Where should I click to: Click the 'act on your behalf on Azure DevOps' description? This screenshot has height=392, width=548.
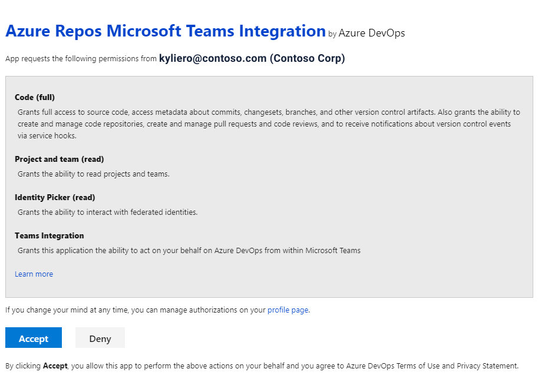click(x=189, y=251)
